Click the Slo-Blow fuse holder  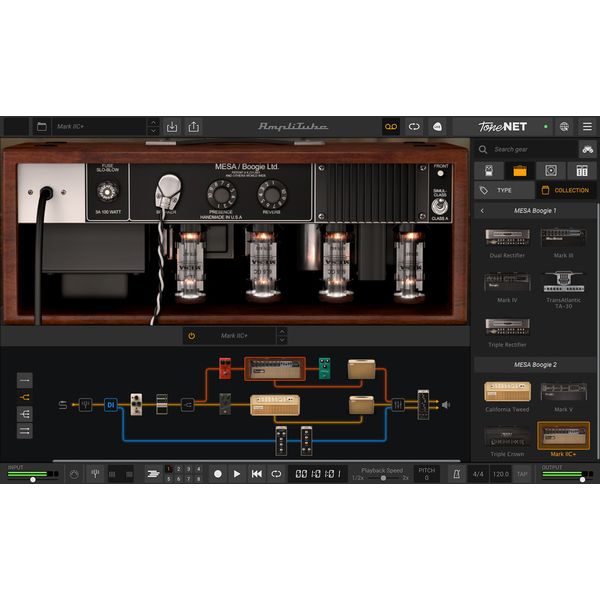(x=108, y=192)
